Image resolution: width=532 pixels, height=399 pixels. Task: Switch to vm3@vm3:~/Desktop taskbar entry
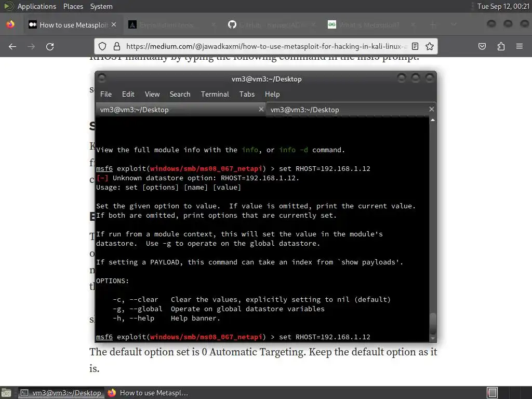(x=61, y=393)
